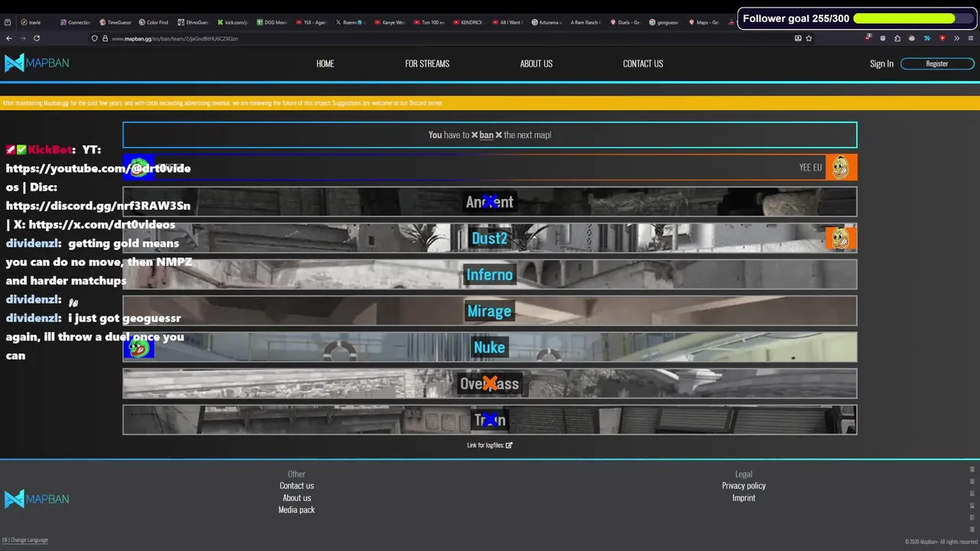
Task: Switch to the kick.com browser tab
Action: pyautogui.click(x=233, y=22)
